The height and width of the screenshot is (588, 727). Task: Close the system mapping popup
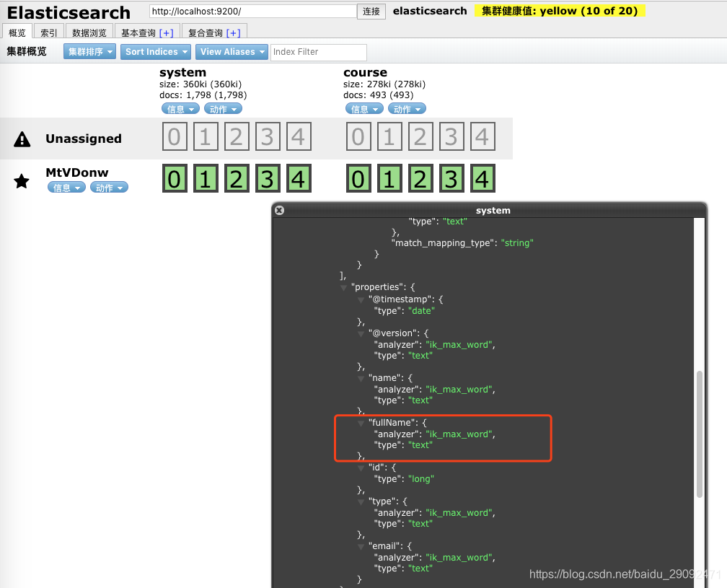click(280, 210)
